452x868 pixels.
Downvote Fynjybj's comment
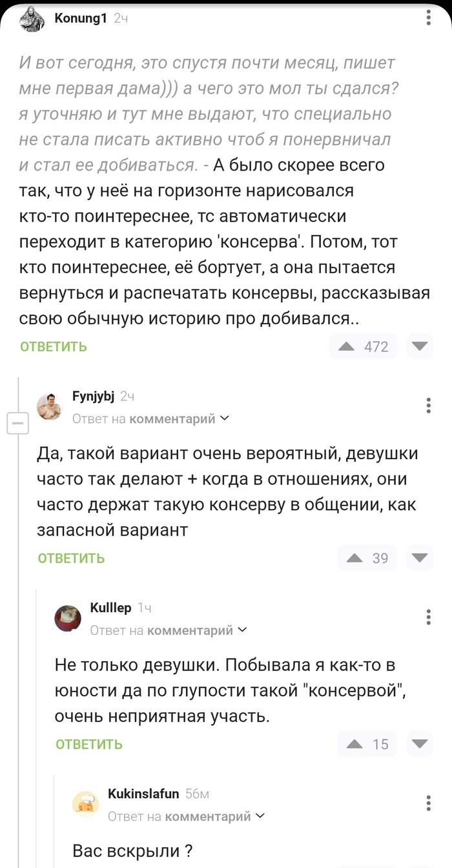pyautogui.click(x=419, y=557)
